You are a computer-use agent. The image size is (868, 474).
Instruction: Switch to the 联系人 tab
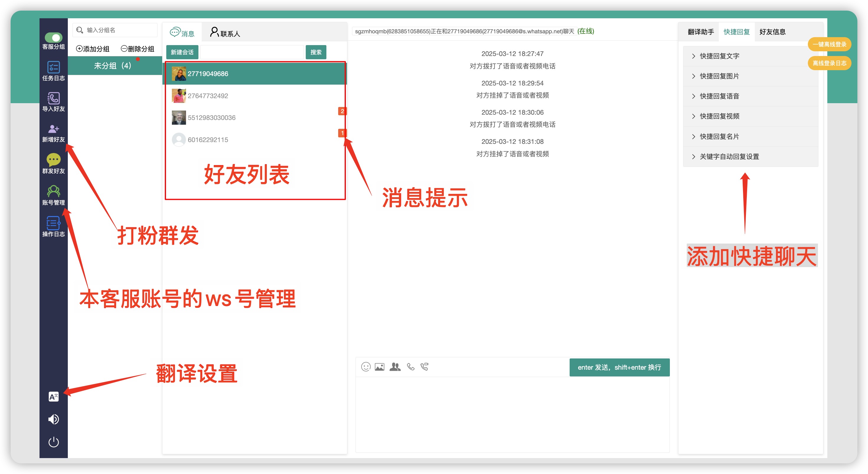225,33
